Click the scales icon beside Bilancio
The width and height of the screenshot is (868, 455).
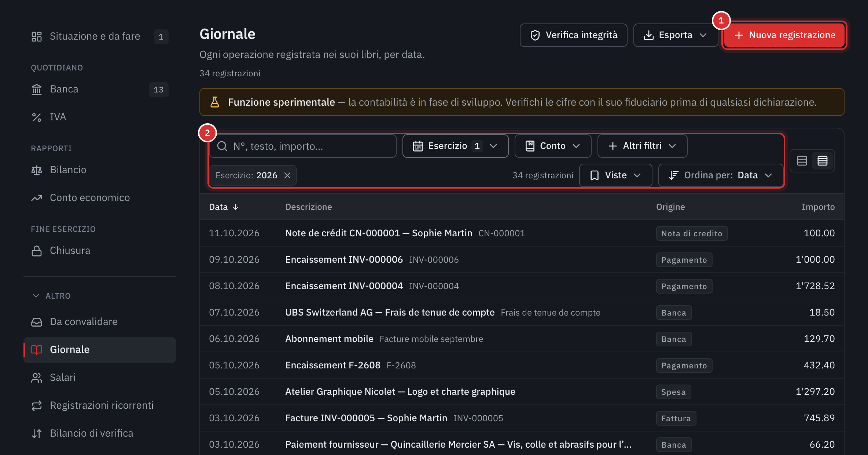click(x=37, y=170)
